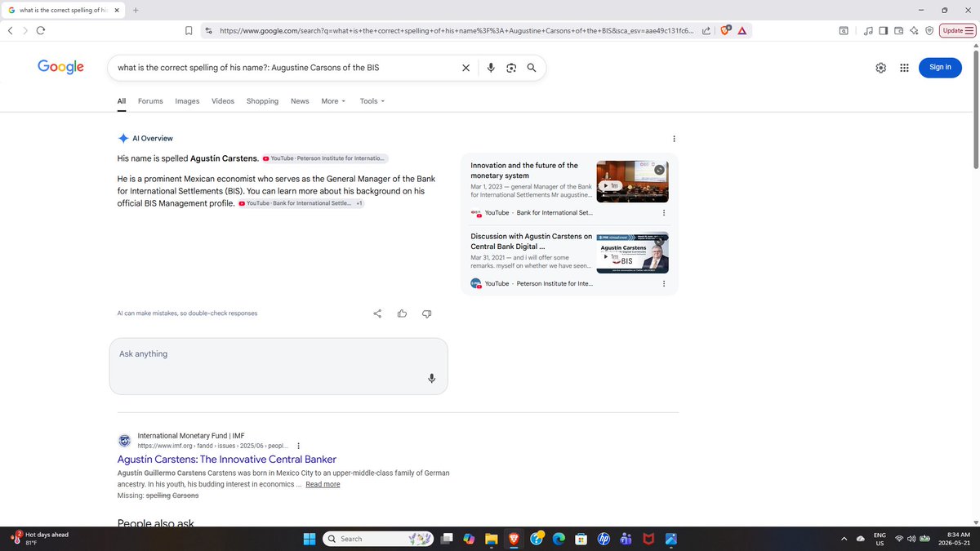Open 'Discussion with Agustín Carstens' video link
Screen dimensions: 980x551
[532, 241]
